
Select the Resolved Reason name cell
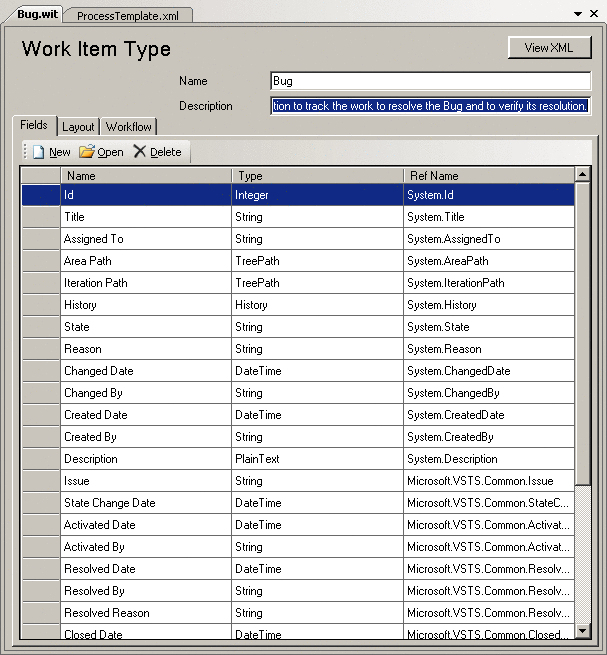146,613
